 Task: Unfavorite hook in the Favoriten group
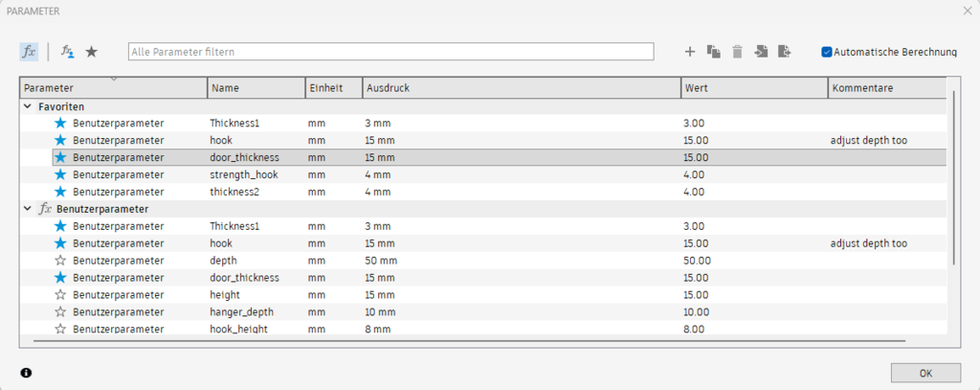60,140
